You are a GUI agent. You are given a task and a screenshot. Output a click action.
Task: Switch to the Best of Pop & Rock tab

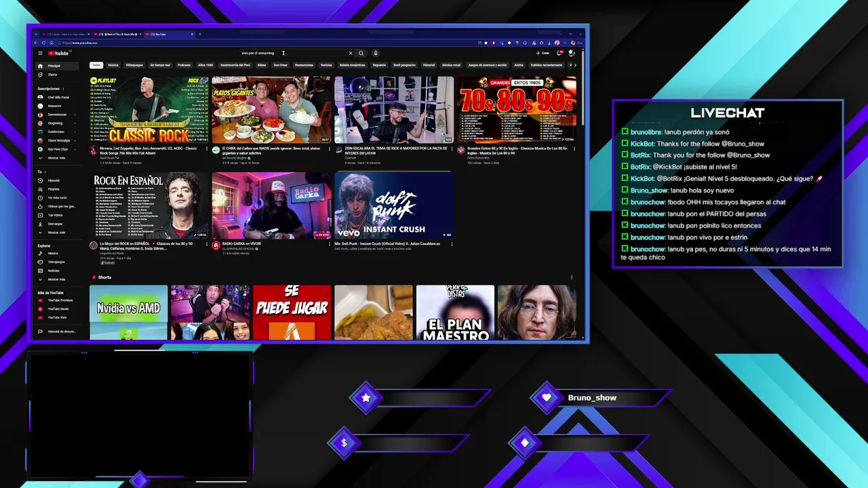118,34
